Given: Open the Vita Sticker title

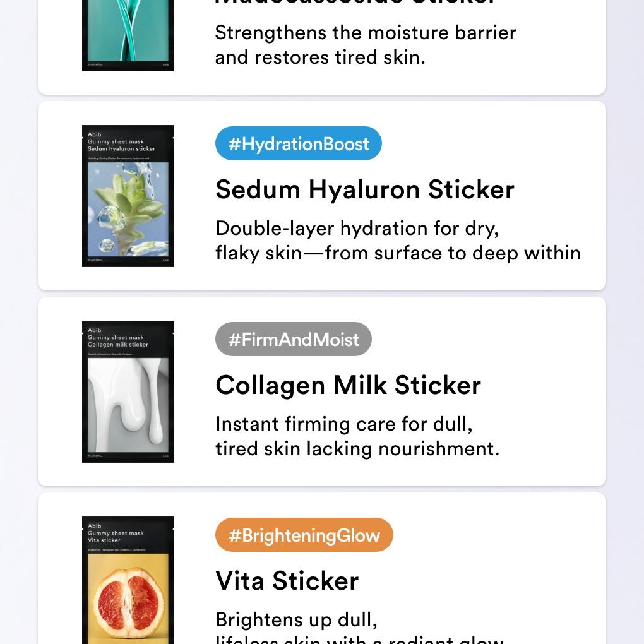Looking at the screenshot, I should (287, 581).
